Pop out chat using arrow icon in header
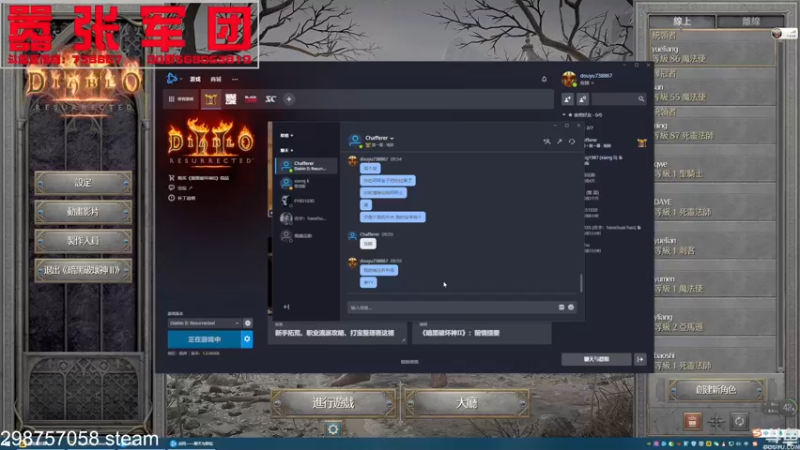This screenshot has width=800, height=450. 559,141
